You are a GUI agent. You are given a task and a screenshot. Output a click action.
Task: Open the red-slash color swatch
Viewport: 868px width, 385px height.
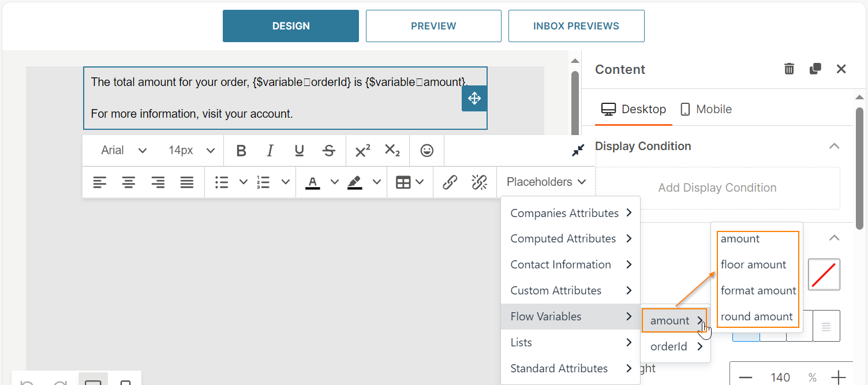[x=824, y=274]
